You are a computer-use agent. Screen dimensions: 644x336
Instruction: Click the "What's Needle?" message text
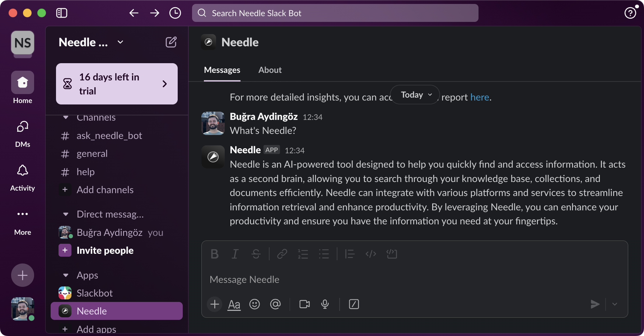pyautogui.click(x=263, y=131)
